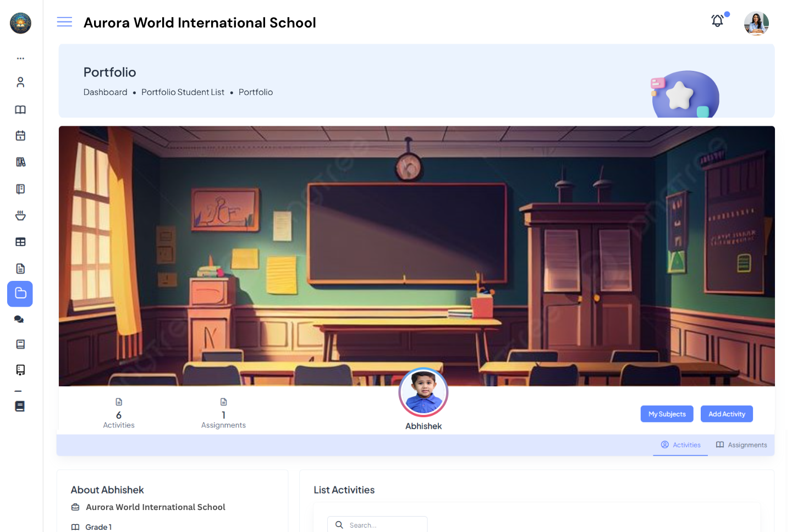Click the Search field under List Activities
This screenshot has width=792, height=532.
377,524
